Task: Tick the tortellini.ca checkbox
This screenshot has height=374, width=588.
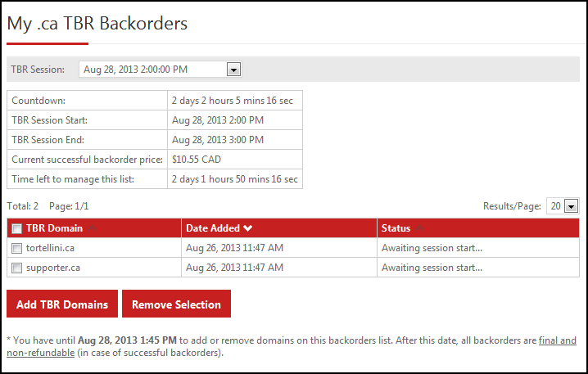Action: [x=17, y=249]
